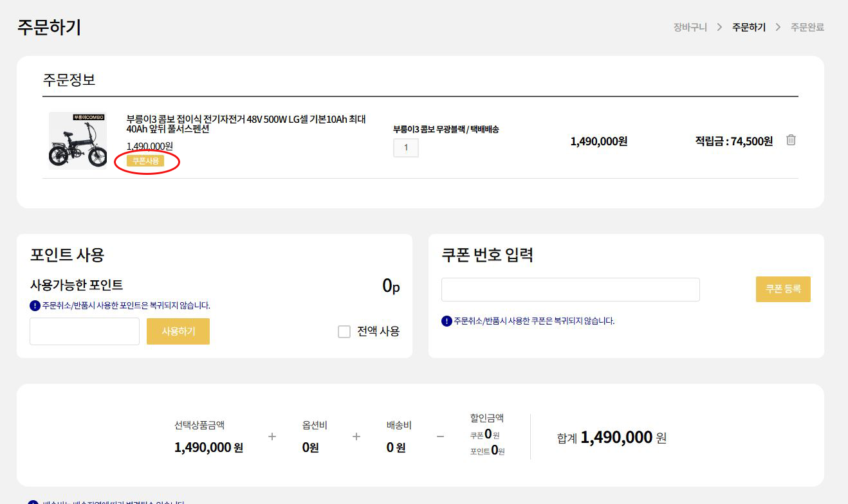Image resolution: width=848 pixels, height=504 pixels.
Task: Enable the 전액 사용 checkbox
Action: coord(344,332)
